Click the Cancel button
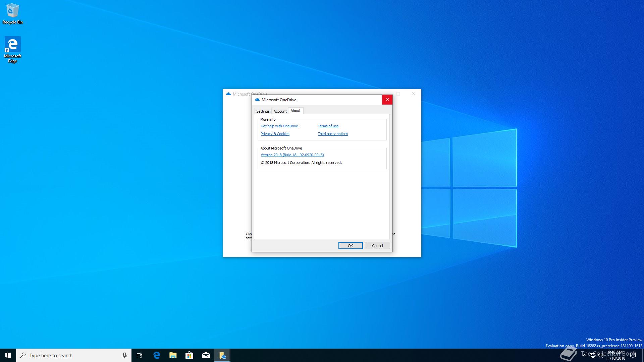The width and height of the screenshot is (644, 362). [x=377, y=246]
